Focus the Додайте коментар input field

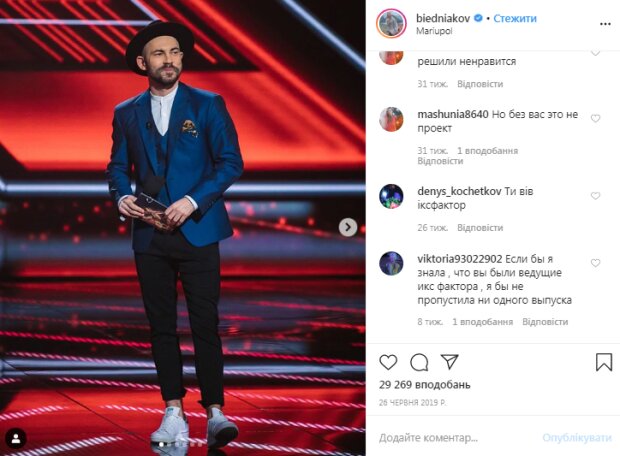pyautogui.click(x=455, y=437)
